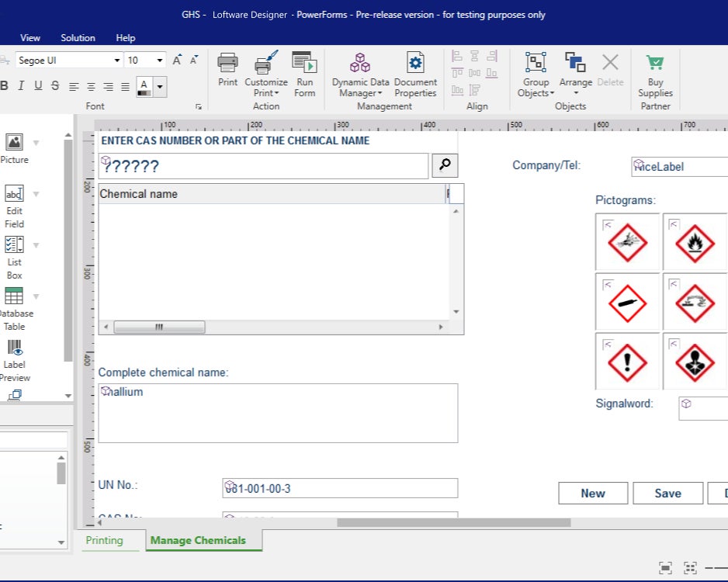Switch to the Printing tab

coord(104,540)
